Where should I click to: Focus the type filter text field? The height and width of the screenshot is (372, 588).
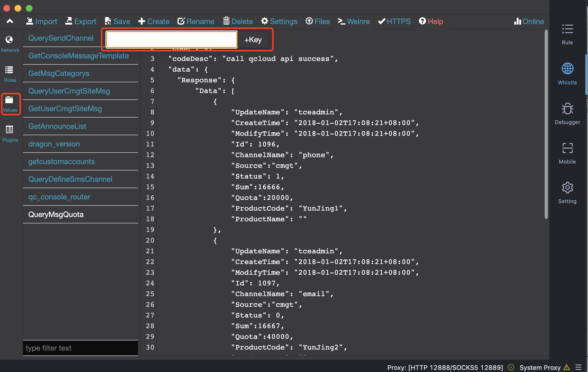(80, 348)
